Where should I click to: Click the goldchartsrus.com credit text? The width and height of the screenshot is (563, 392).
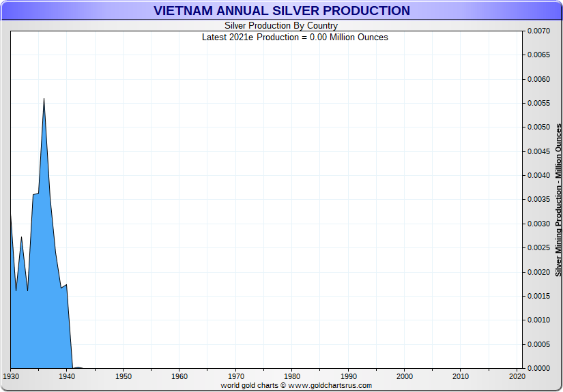[296, 386]
